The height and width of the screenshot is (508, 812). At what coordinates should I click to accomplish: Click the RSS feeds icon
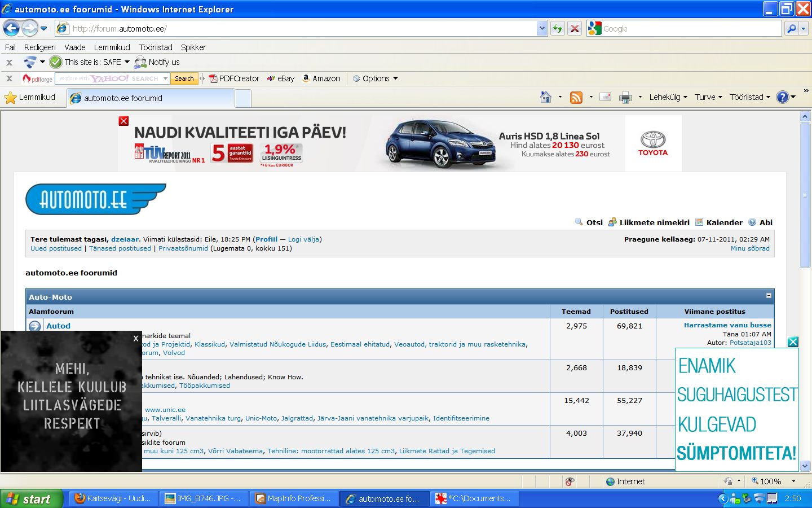point(576,97)
